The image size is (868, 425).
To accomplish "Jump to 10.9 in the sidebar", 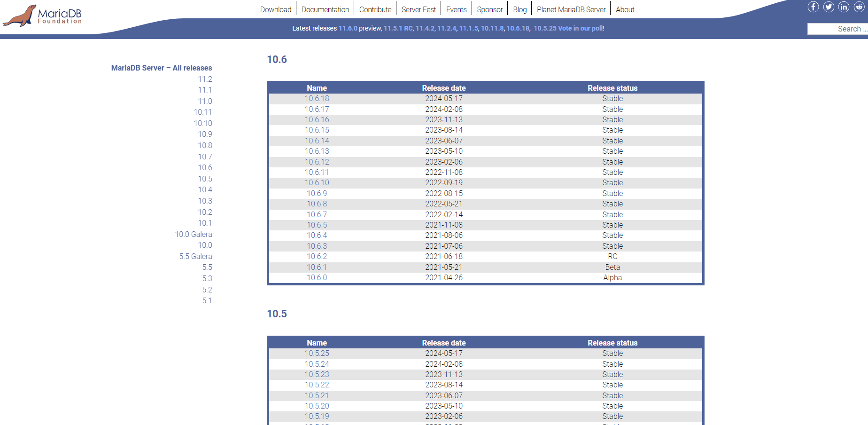I will click(x=205, y=134).
